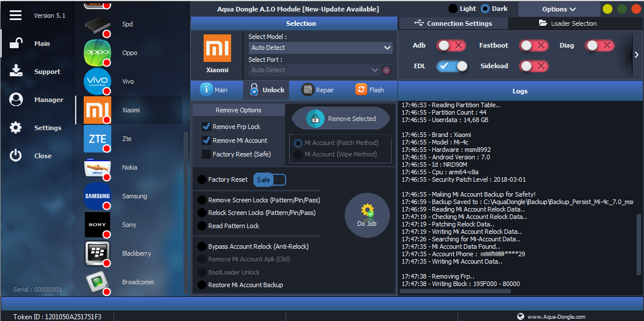Click the Close power icon

(15, 155)
